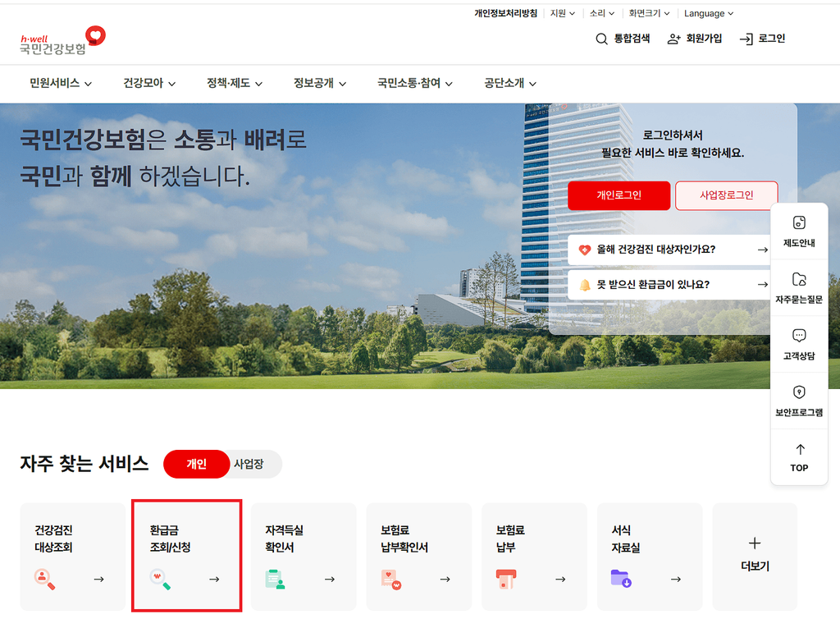Click 더보기 label

pyautogui.click(x=755, y=566)
